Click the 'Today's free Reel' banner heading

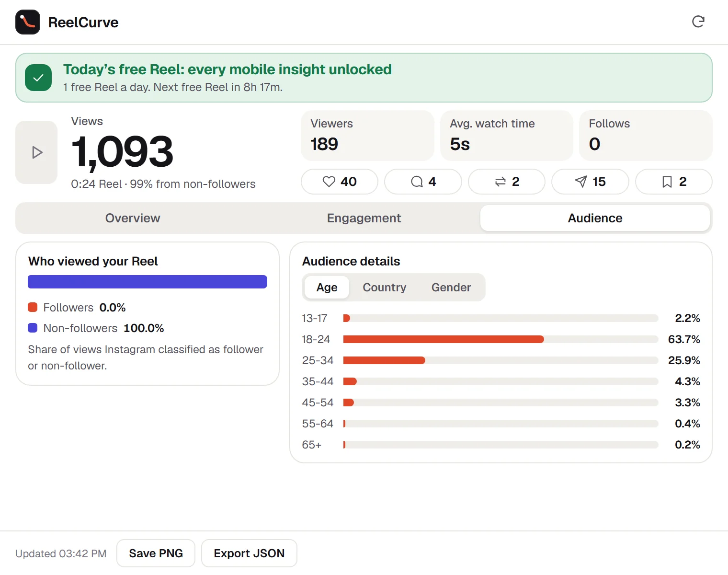click(227, 69)
